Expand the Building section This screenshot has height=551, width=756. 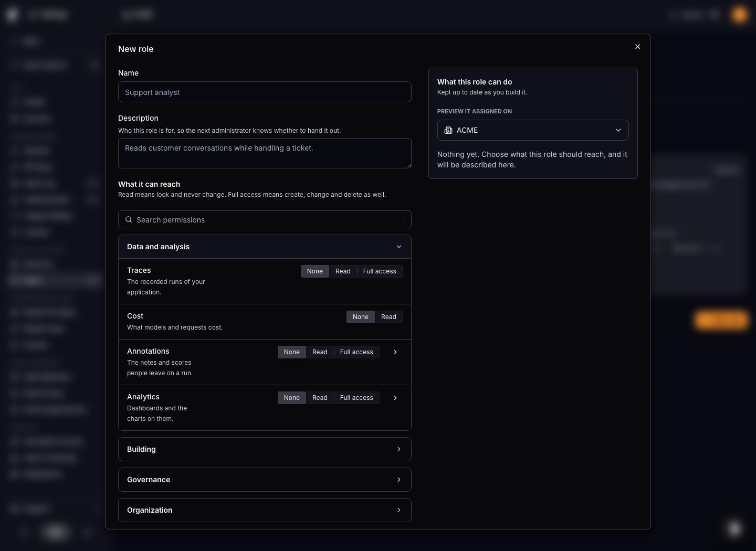point(265,449)
